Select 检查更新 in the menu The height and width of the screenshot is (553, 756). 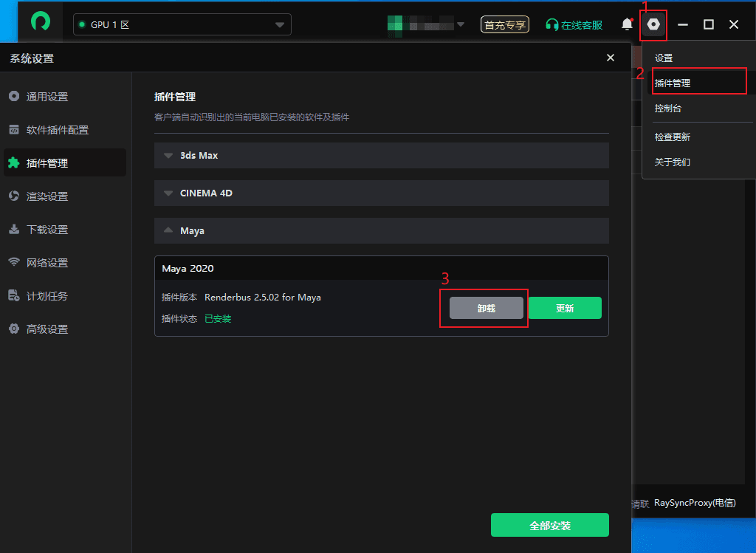click(672, 137)
